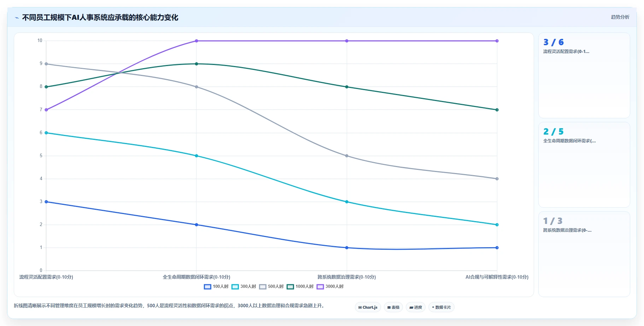Open the 3 / 6 流程灵活配置需求 stat card

[x=584, y=75]
